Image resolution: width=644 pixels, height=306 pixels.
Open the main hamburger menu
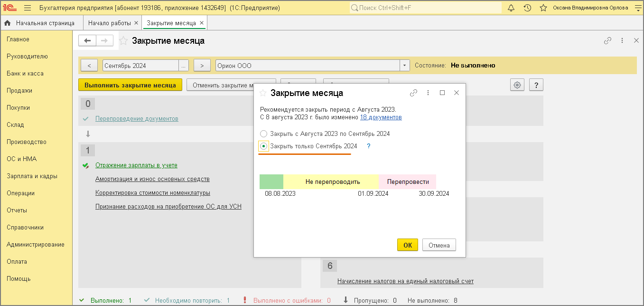point(27,8)
